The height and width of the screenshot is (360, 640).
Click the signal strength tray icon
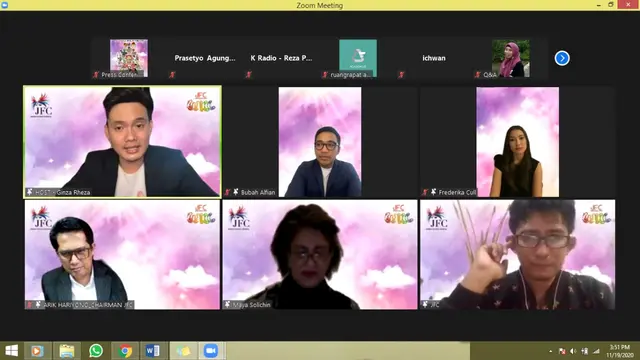pos(596,351)
